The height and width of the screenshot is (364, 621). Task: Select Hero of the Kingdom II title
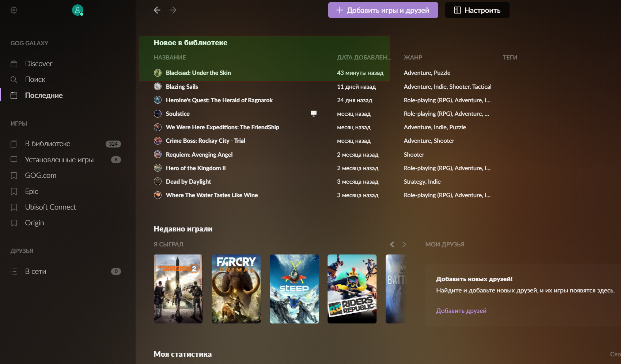tap(196, 168)
